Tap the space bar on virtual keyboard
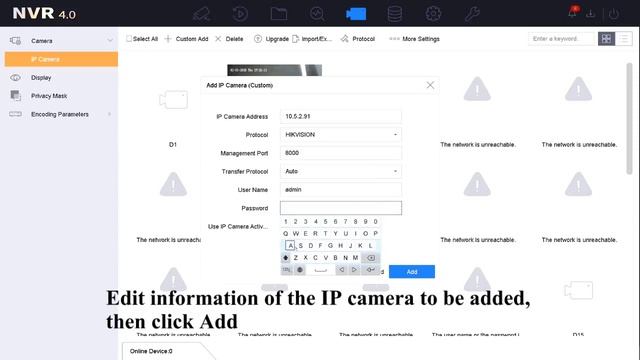Screen dimensions: 640x360 320,270
